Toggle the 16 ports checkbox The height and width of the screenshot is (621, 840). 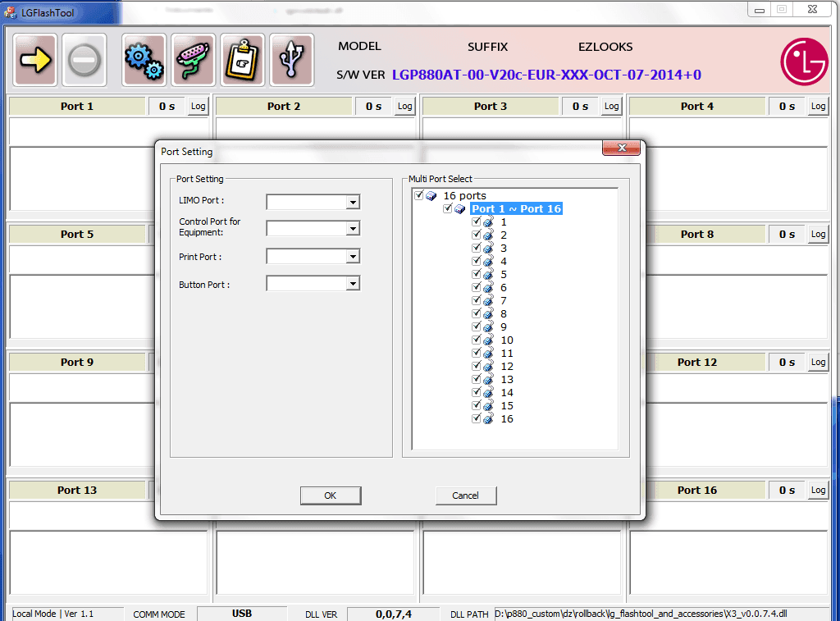pos(419,195)
